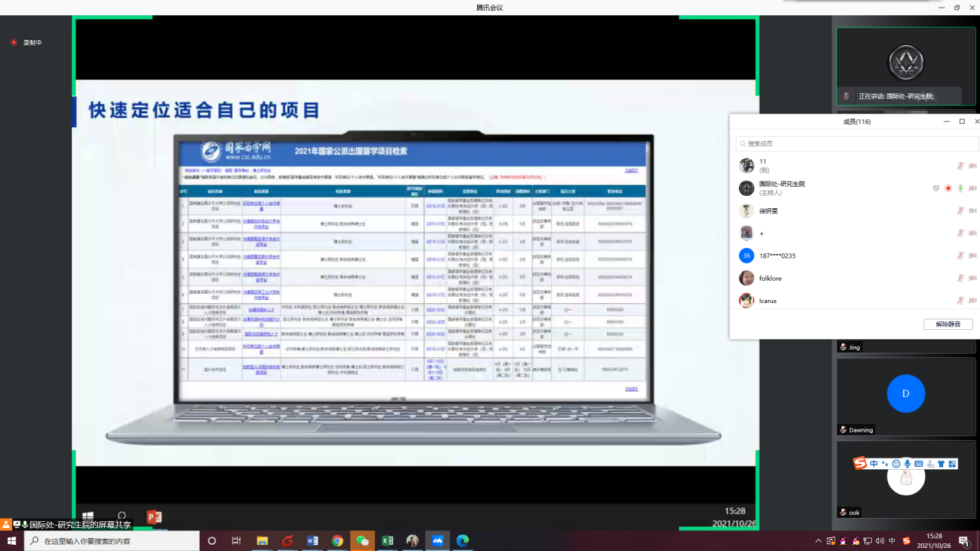Expand hidden system tray icons chevron
This screenshot has width=980, height=551.
point(818,541)
